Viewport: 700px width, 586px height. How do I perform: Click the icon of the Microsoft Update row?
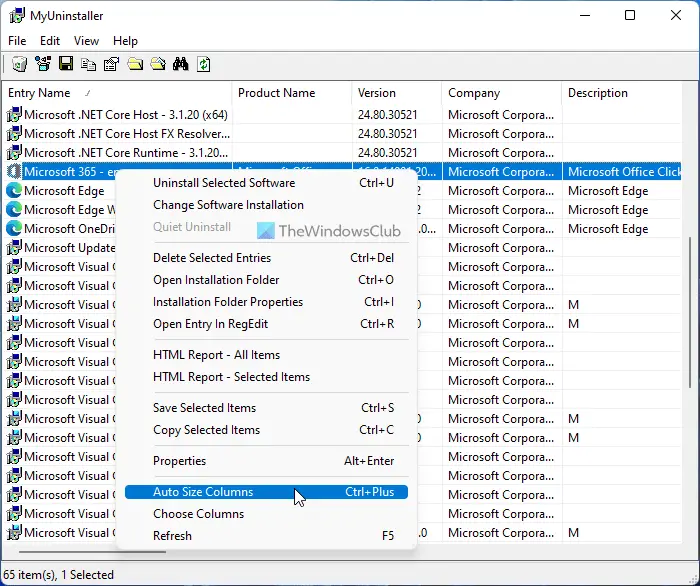(x=14, y=247)
